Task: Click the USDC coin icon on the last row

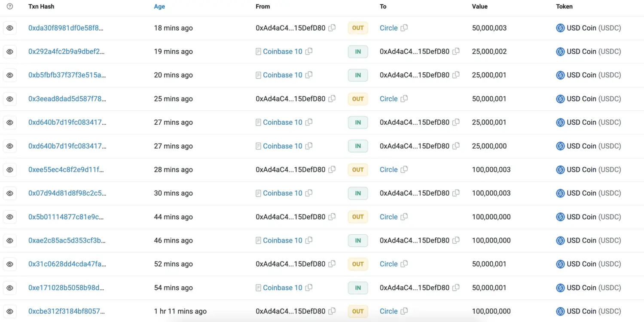Action: click(x=560, y=311)
